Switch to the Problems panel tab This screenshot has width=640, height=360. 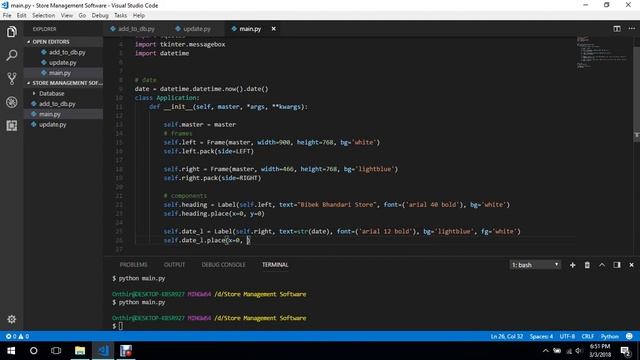[x=133, y=265]
